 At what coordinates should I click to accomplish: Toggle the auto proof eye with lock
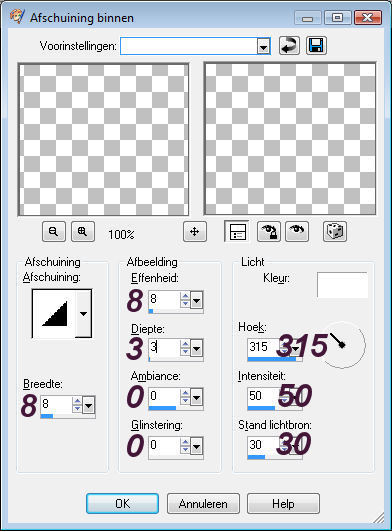pyautogui.click(x=268, y=232)
